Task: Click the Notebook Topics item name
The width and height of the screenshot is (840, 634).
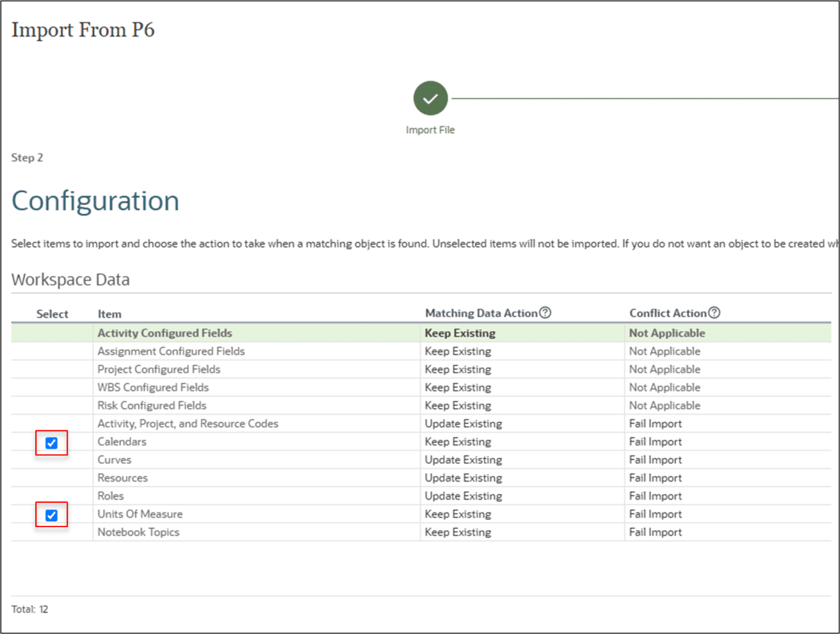Action: pos(138,532)
